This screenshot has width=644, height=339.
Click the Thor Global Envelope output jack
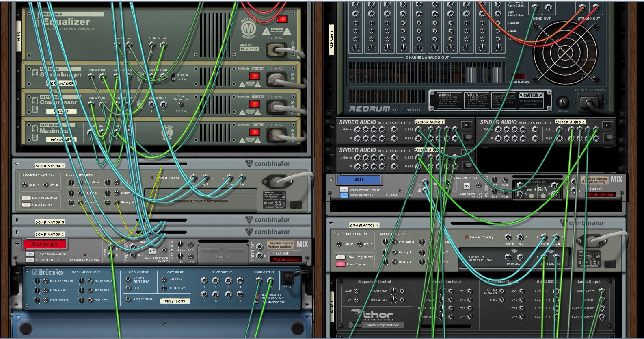tap(502, 291)
